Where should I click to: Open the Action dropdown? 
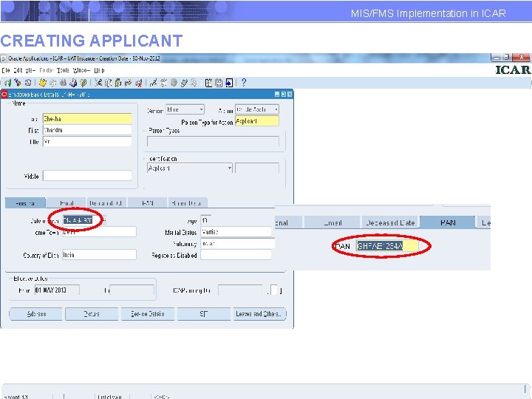pos(257,109)
